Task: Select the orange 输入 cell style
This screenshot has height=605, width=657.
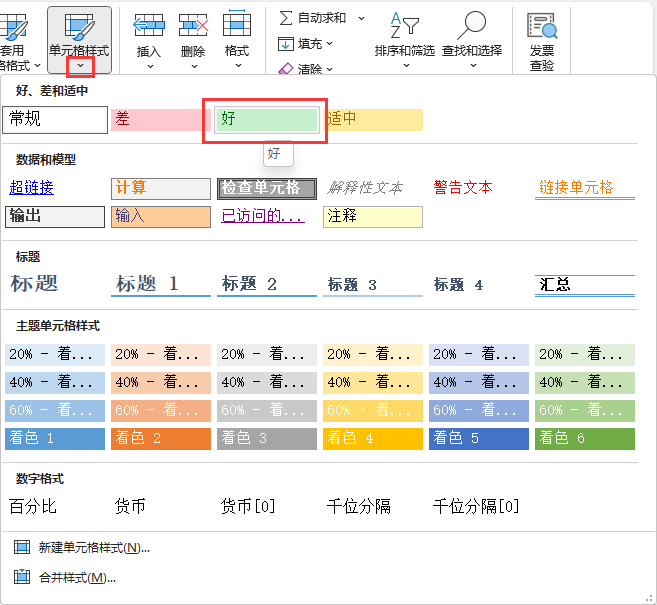Action: coord(161,217)
